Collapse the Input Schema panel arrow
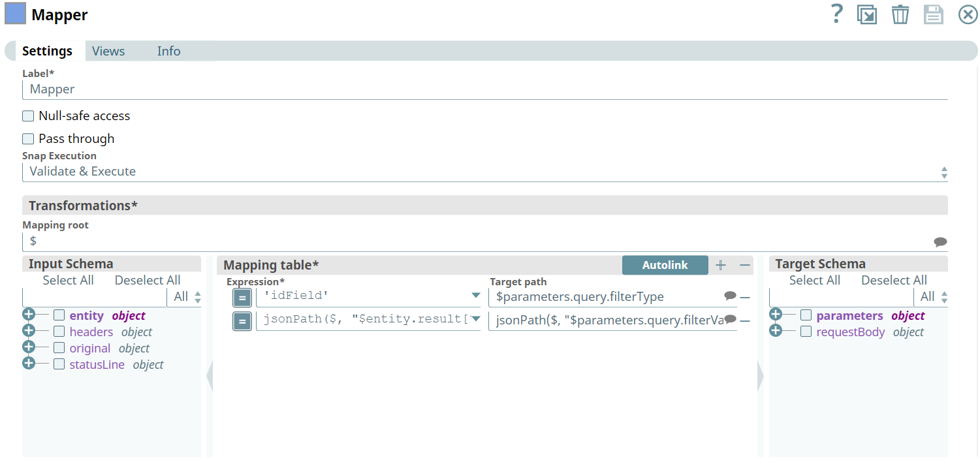The image size is (980, 468). pyautogui.click(x=210, y=377)
